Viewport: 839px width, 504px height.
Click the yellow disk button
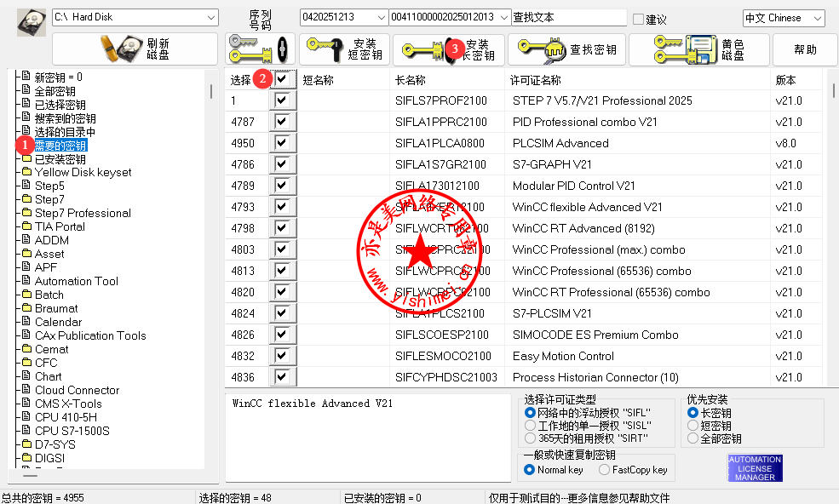698,50
